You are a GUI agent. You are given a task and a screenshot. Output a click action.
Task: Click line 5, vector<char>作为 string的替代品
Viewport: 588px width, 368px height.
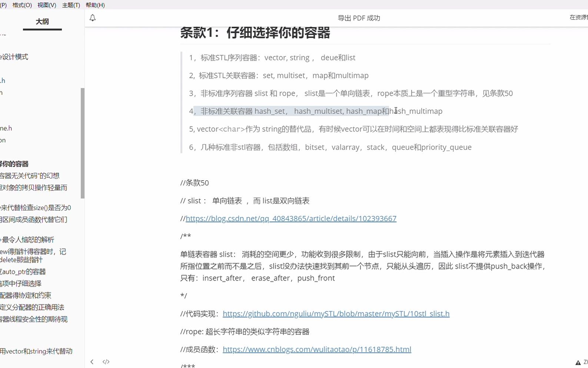pyautogui.click(x=353, y=129)
